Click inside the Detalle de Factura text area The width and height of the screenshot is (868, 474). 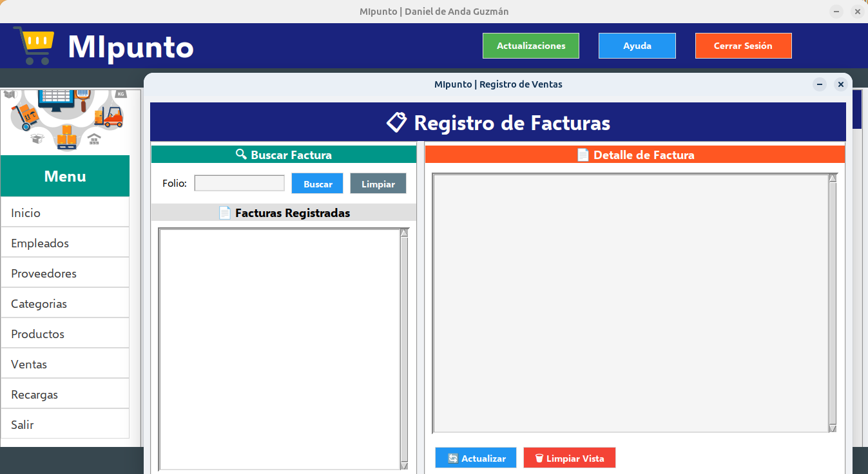coord(630,303)
